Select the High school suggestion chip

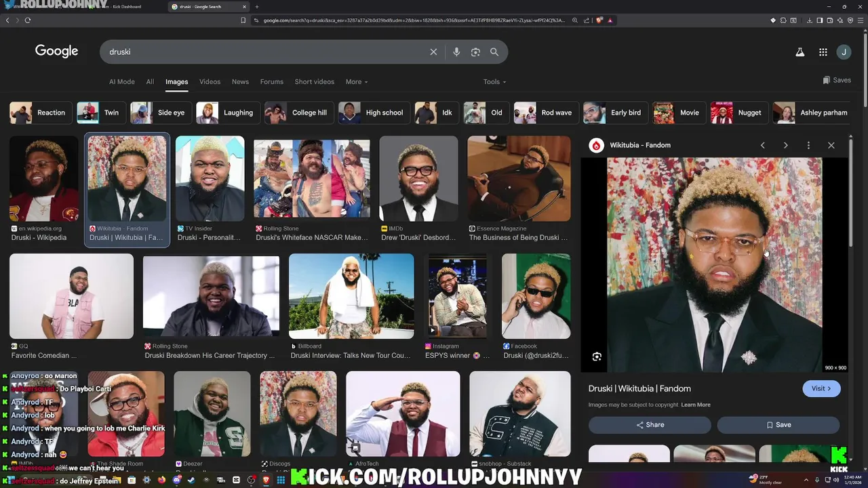pyautogui.click(x=374, y=113)
